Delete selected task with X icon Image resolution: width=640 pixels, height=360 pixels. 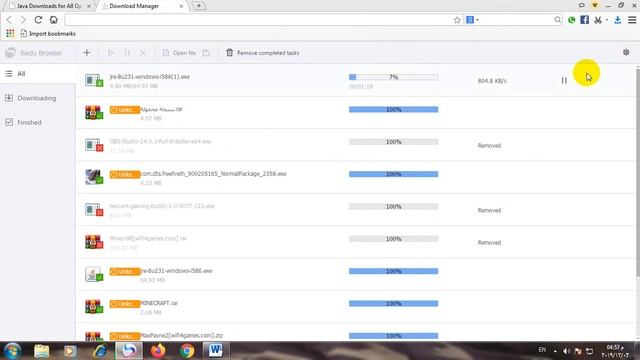coord(143,53)
